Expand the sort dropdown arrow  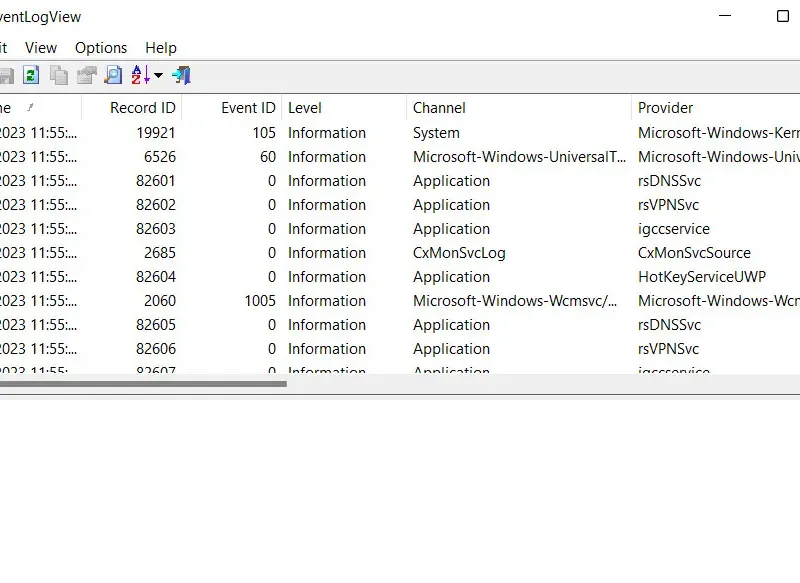tap(158, 75)
